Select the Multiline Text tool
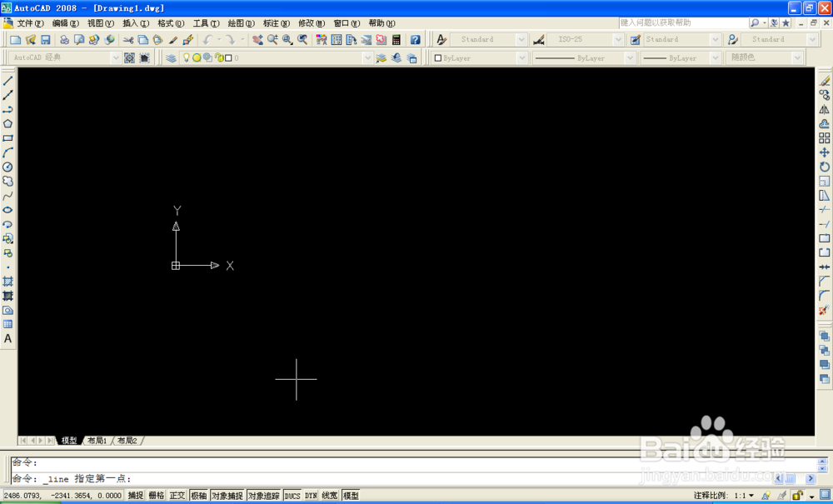 [x=8, y=338]
